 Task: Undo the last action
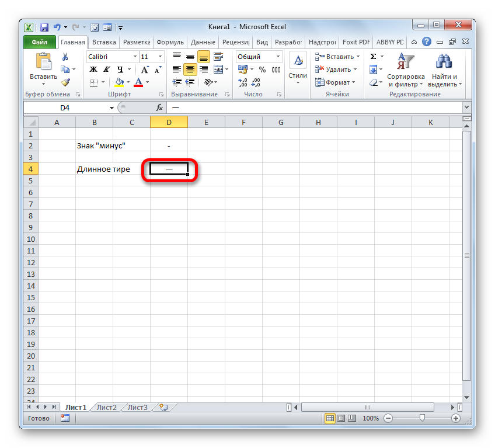tap(57, 27)
